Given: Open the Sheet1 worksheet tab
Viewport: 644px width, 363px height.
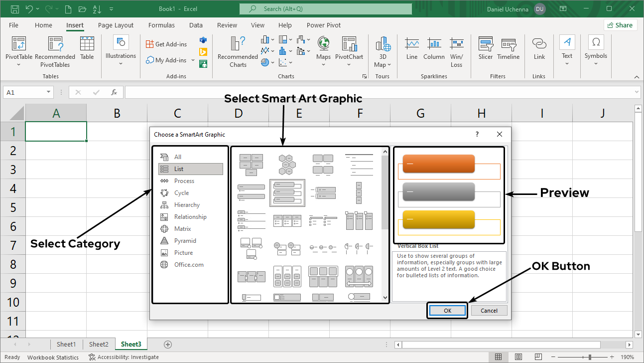Looking at the screenshot, I should (66, 344).
